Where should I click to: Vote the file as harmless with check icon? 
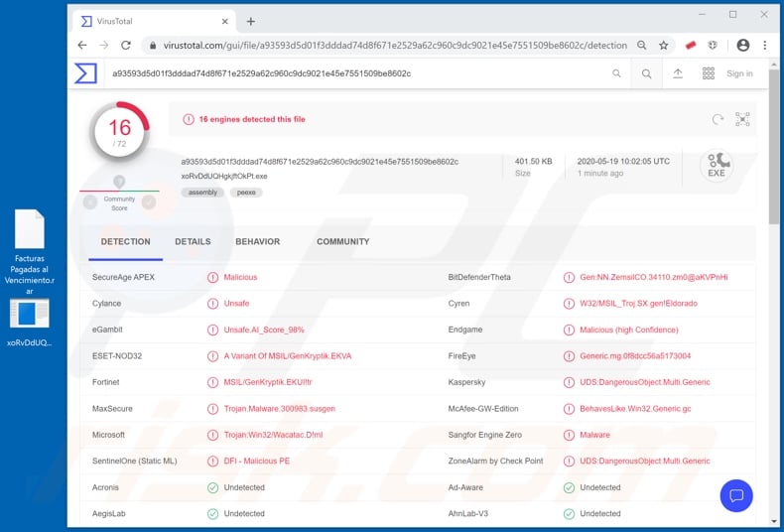coord(149,202)
